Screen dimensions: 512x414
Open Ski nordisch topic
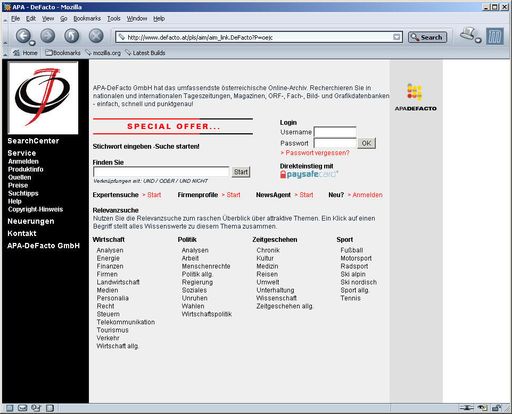359,282
